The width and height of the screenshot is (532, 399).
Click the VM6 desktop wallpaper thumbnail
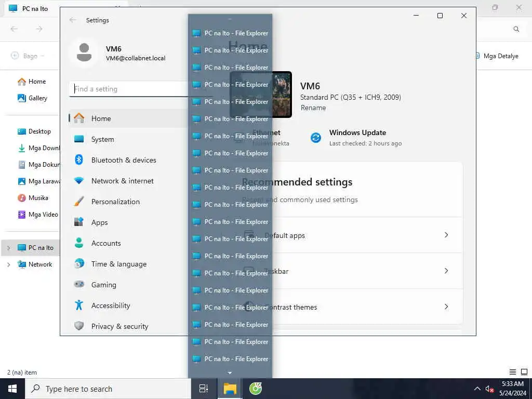(x=261, y=95)
